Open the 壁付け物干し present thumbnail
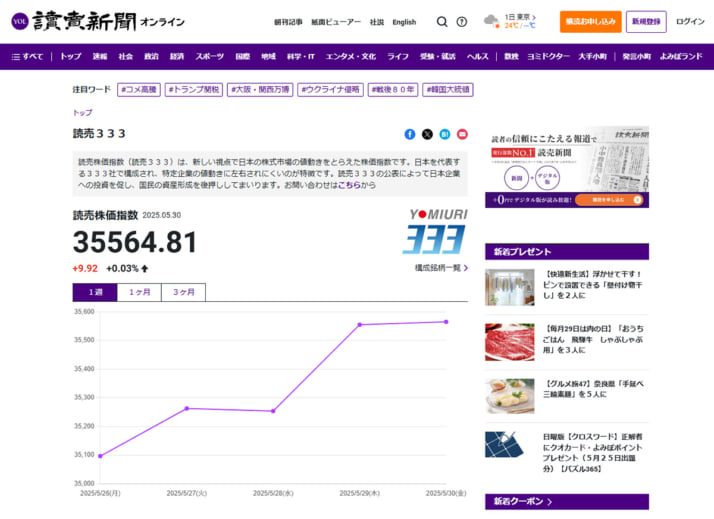The width and height of the screenshot is (714, 519). tap(510, 287)
